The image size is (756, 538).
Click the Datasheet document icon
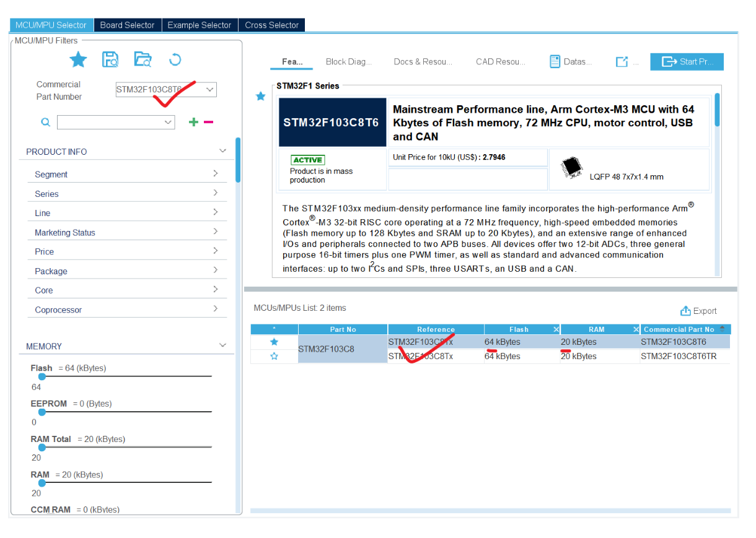(x=555, y=61)
